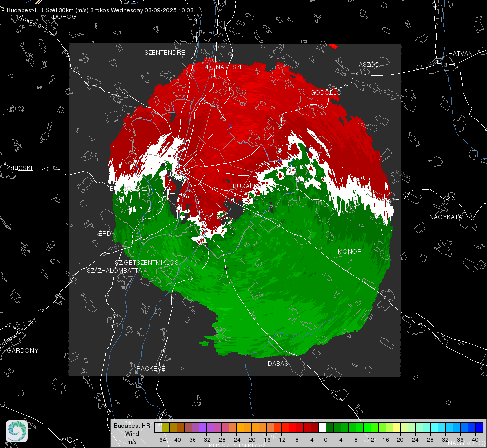The image size is (487, 448).
Task: Click the 40 legend tick value
Action: click(475, 440)
